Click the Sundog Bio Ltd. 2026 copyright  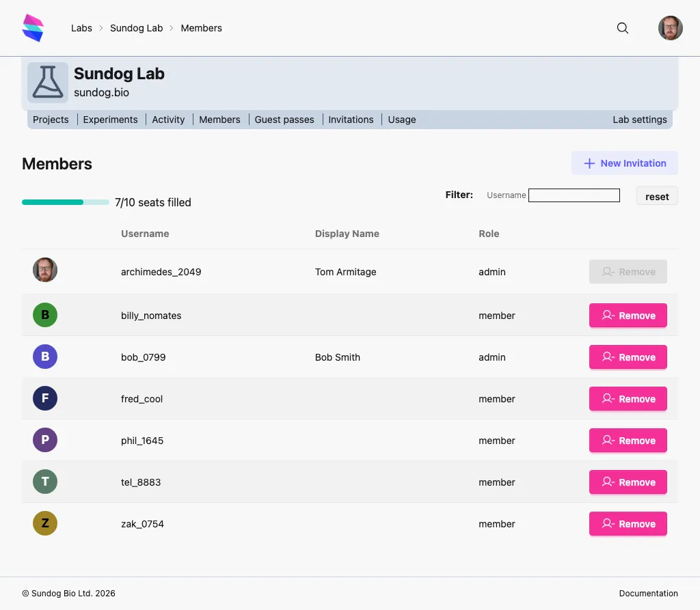(x=69, y=594)
